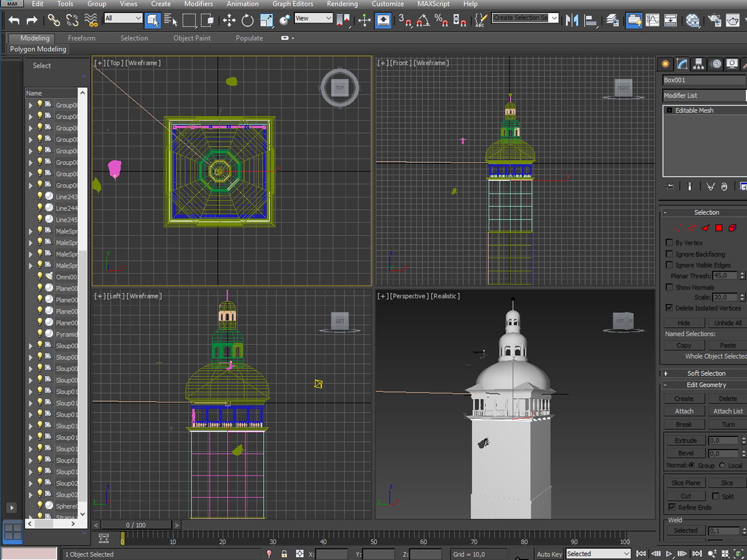Image resolution: width=747 pixels, height=560 pixels.
Task: Open the Modifiers menu
Action: [199, 4]
